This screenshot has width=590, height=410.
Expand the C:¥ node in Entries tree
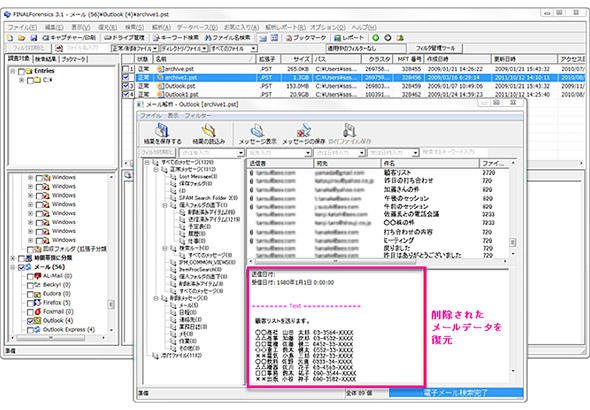click(x=21, y=80)
